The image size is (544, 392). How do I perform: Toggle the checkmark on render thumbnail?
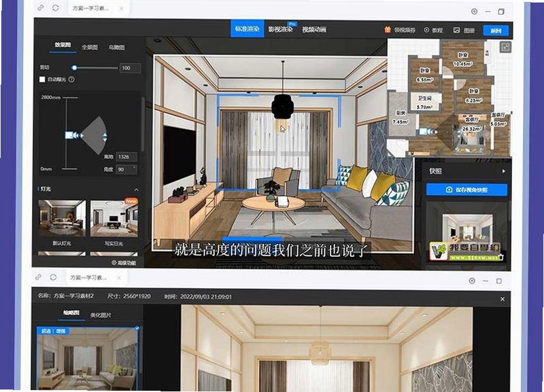(137, 327)
